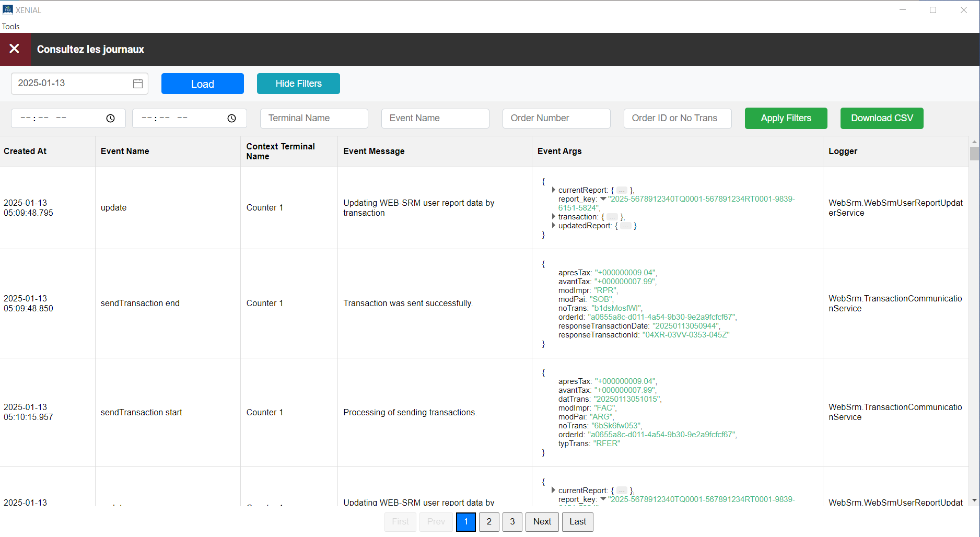980x537 pixels.
Task: Expand currentReport node in first row
Action: (x=553, y=190)
